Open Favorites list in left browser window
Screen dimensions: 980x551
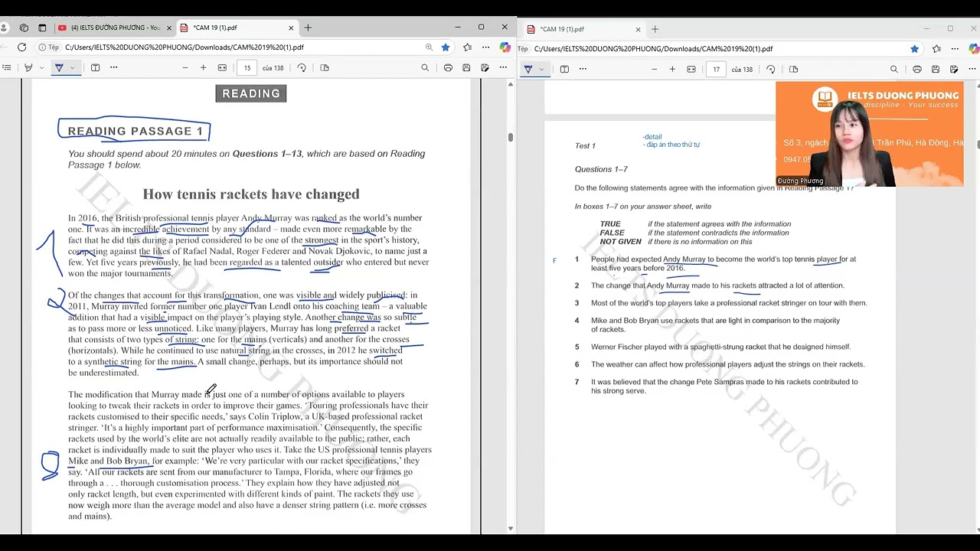coord(467,47)
